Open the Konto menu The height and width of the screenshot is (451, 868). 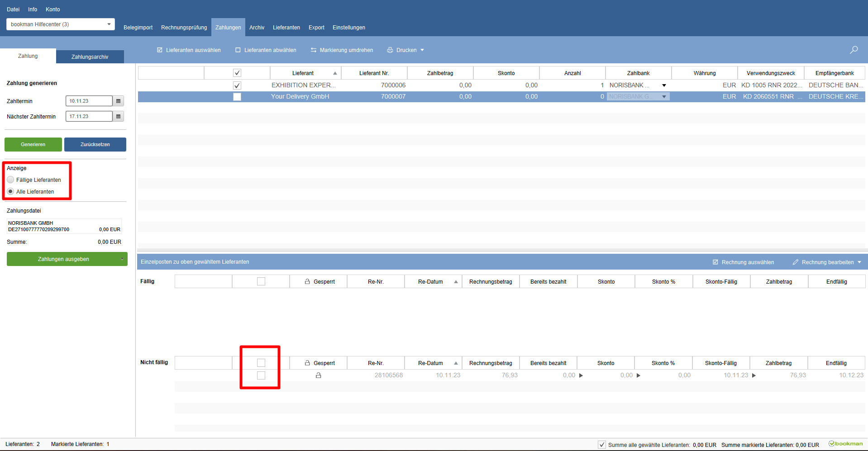click(53, 9)
